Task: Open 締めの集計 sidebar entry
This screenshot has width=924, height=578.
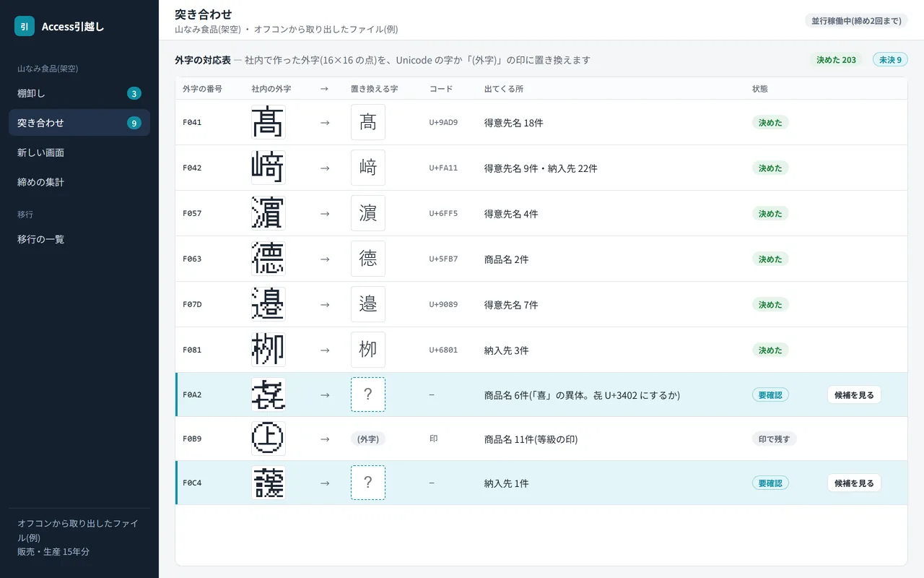Action: point(79,182)
